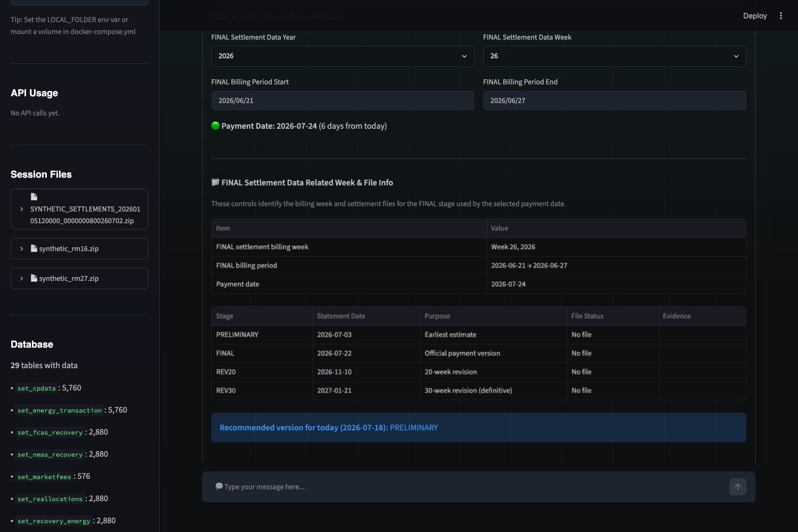This screenshot has width=798, height=532.
Task: Open the FINAL Settlement Data Week dropdown
Action: tap(614, 56)
